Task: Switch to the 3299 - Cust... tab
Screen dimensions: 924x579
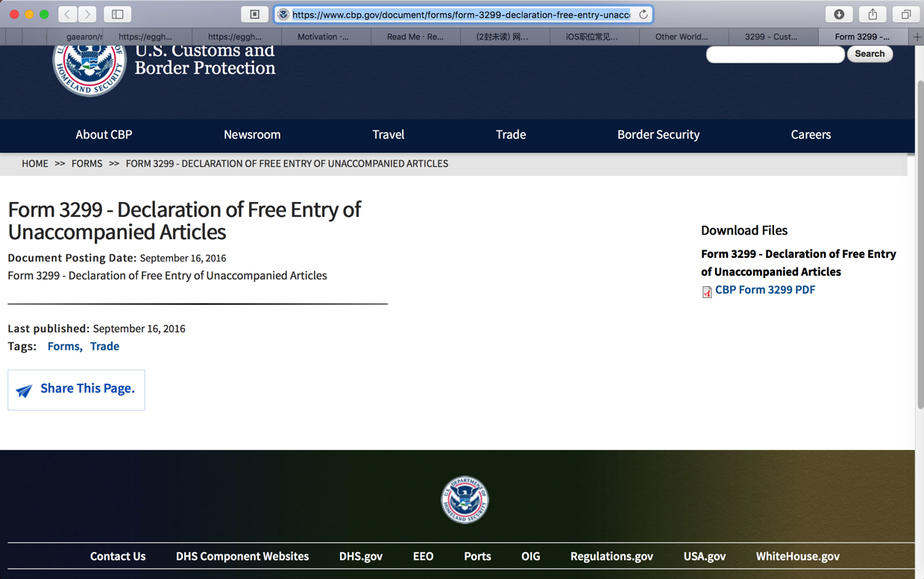Action: tap(773, 37)
